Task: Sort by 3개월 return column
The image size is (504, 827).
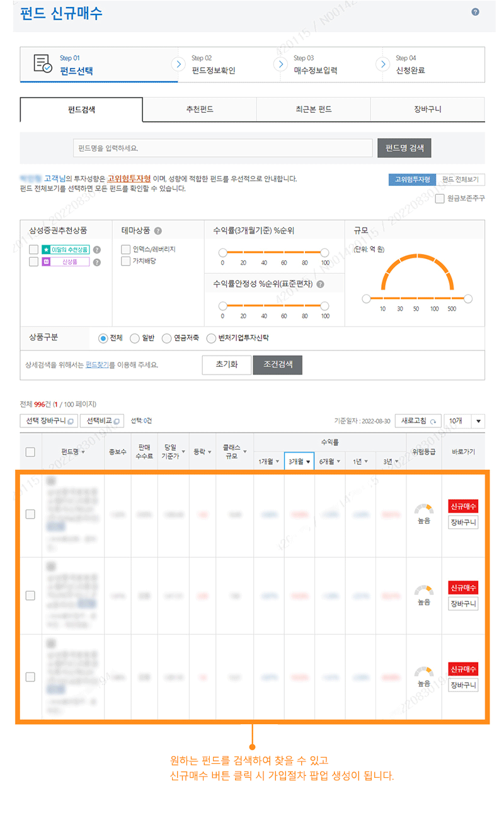Action: tap(299, 461)
